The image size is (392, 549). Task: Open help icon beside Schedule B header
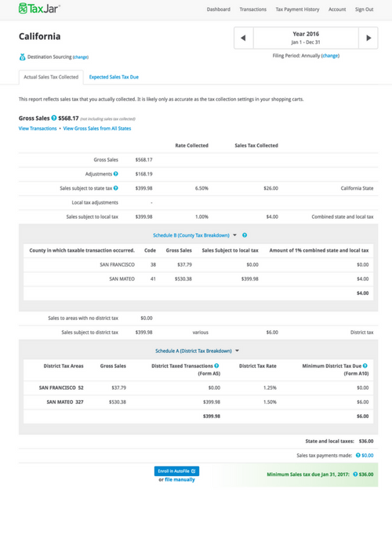(245, 235)
